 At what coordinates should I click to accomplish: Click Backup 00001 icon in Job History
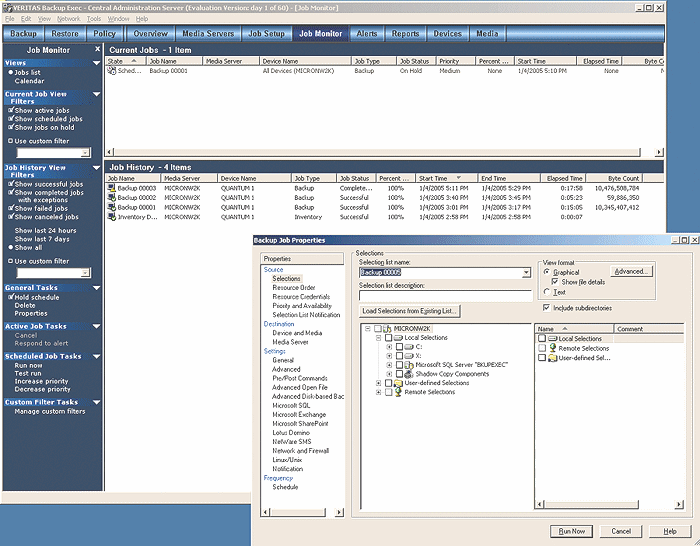coord(112,208)
